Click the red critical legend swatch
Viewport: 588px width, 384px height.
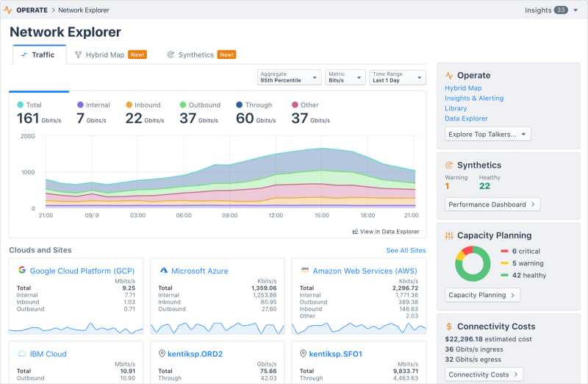(504, 251)
